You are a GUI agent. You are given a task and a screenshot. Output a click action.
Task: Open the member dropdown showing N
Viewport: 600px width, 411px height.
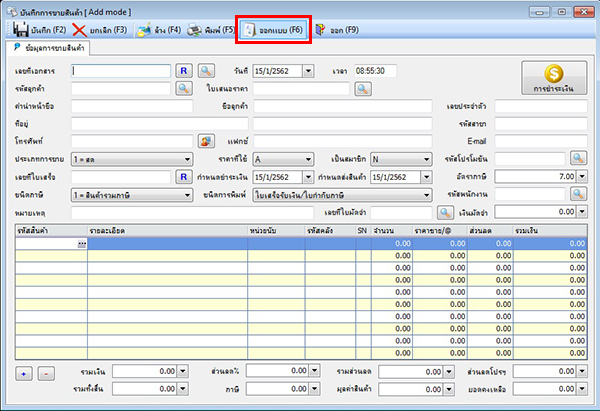point(401,159)
